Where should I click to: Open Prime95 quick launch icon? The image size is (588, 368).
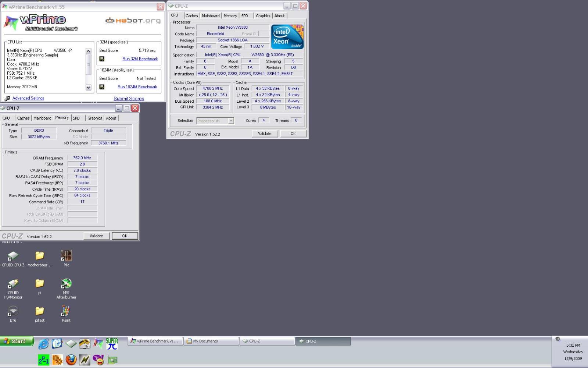(x=43, y=360)
